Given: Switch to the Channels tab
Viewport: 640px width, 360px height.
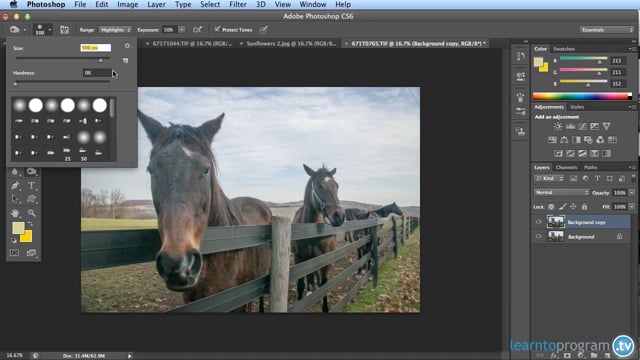Looking at the screenshot, I should coord(567,167).
